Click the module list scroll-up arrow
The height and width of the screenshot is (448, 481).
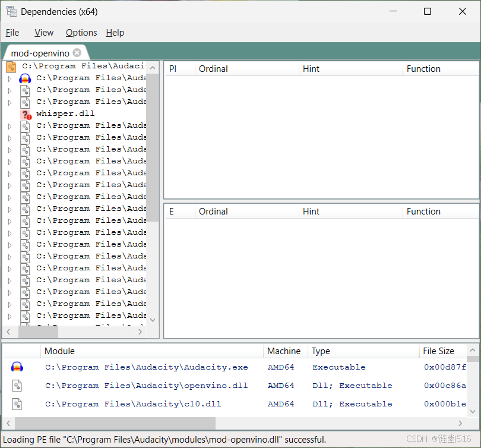coord(473,350)
